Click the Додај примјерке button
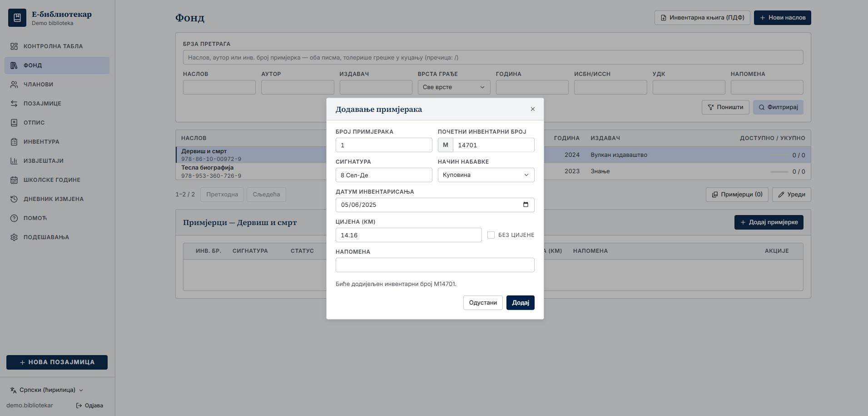Viewport: 868px width, 416px height. [769, 222]
